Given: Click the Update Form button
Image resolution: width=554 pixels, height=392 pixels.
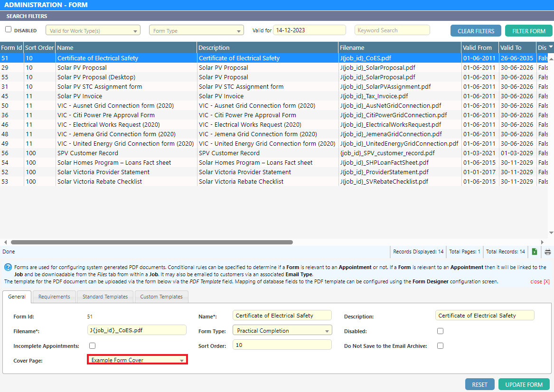Looking at the screenshot, I should tap(524, 384).
